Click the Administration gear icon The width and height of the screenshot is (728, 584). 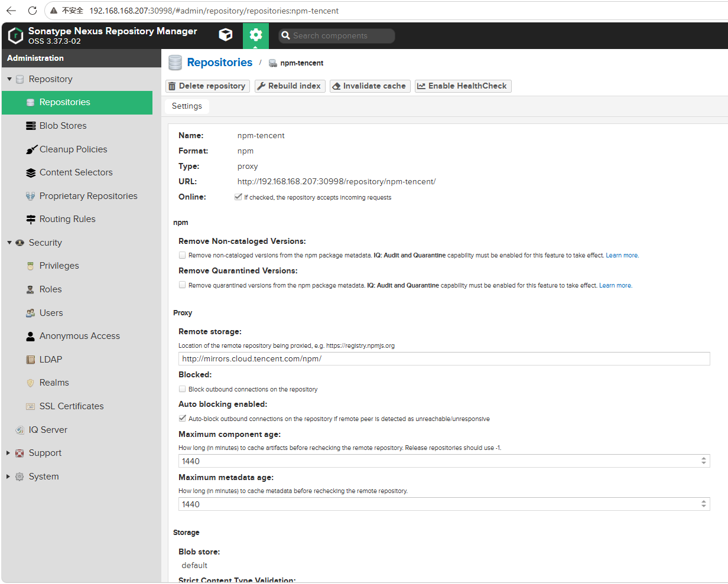coord(255,35)
